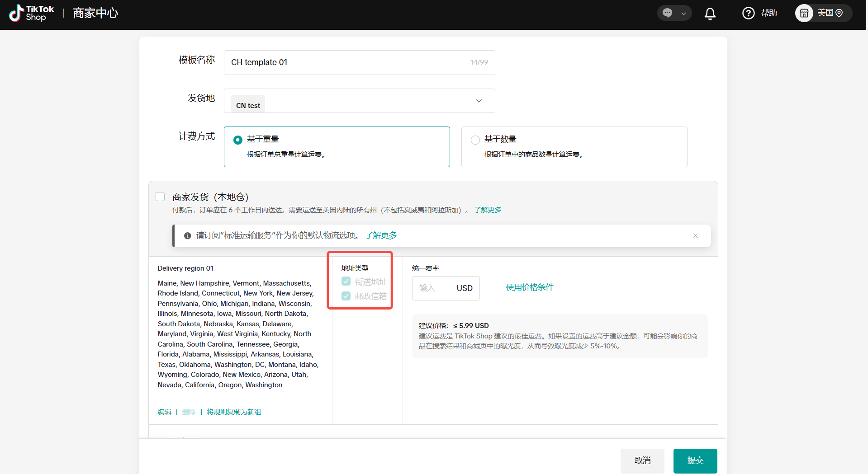
Task: Open the chat message icon
Action: point(667,13)
